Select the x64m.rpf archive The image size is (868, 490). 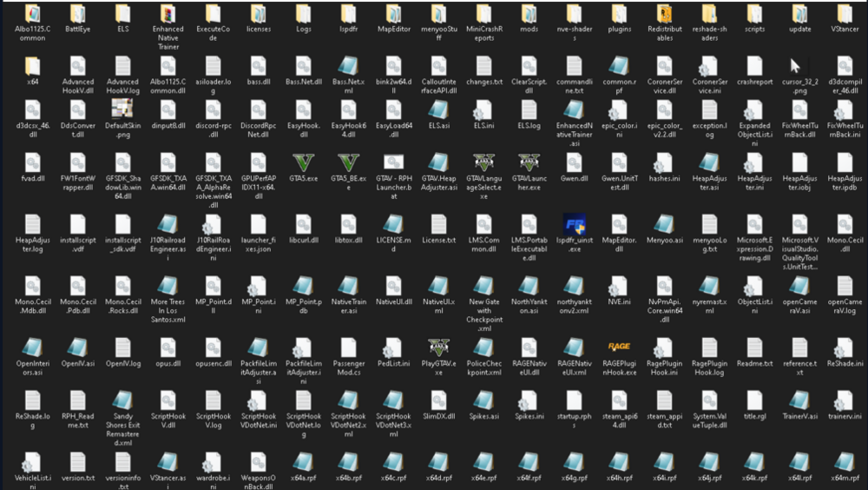[x=845, y=462]
